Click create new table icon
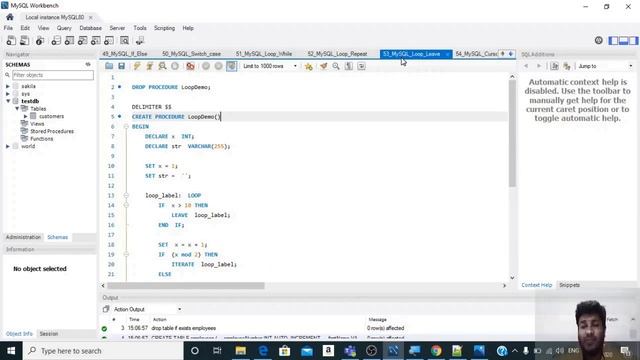The image size is (640, 360). tap(69, 40)
